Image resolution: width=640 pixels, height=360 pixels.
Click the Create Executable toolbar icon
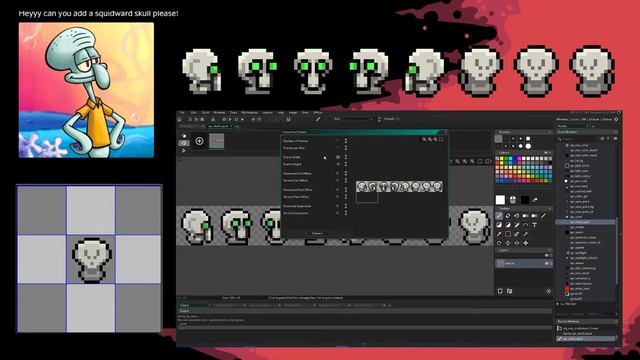pos(213,119)
